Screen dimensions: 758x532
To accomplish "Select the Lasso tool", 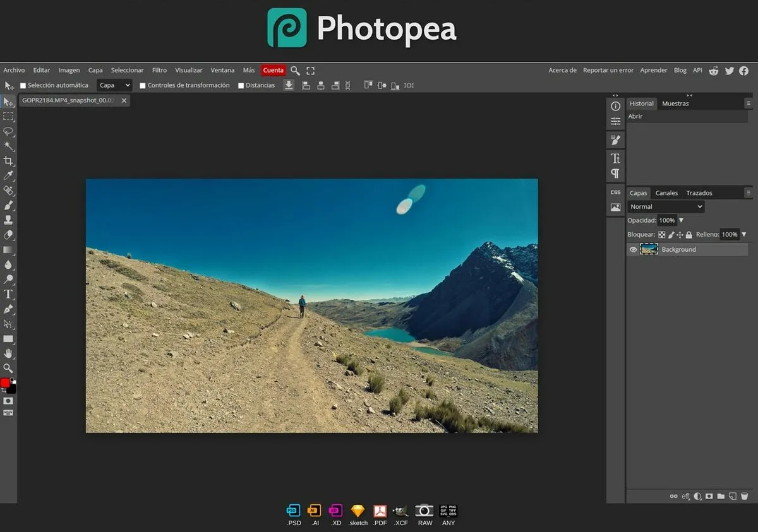I will pos(8,131).
